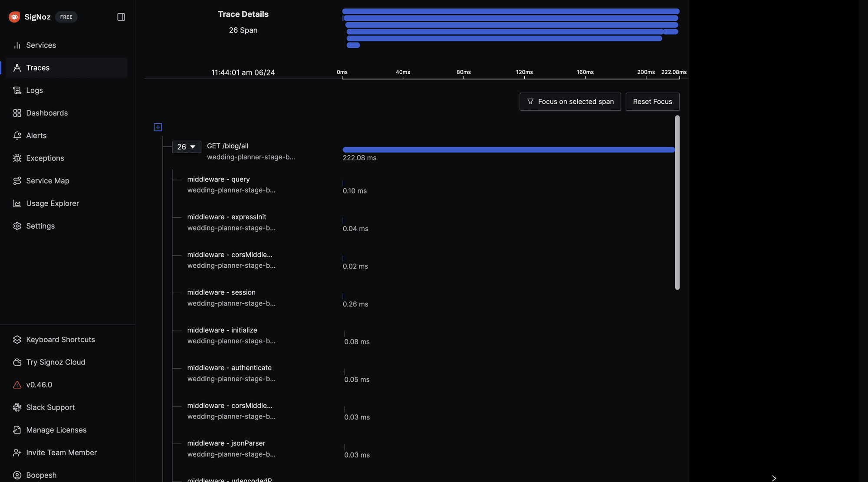Click the filter icon in Focus button

(x=530, y=102)
